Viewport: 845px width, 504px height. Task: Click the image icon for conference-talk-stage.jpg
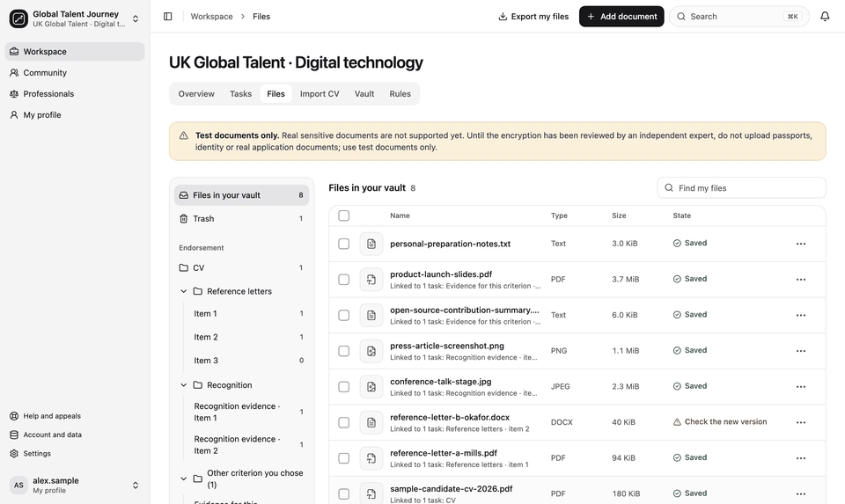[x=371, y=387]
